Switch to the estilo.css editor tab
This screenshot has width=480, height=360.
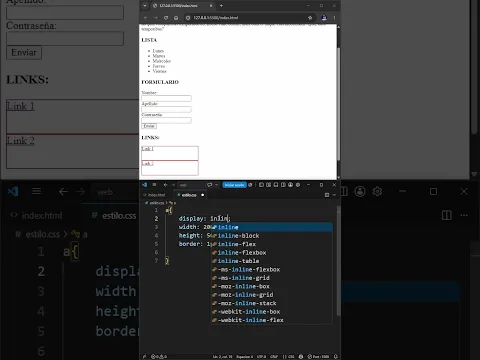189,195
